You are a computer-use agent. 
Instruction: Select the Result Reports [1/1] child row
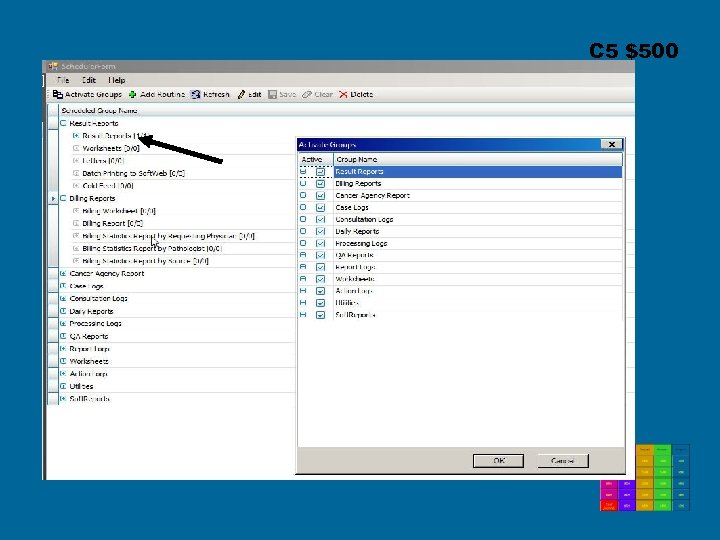coord(116,136)
